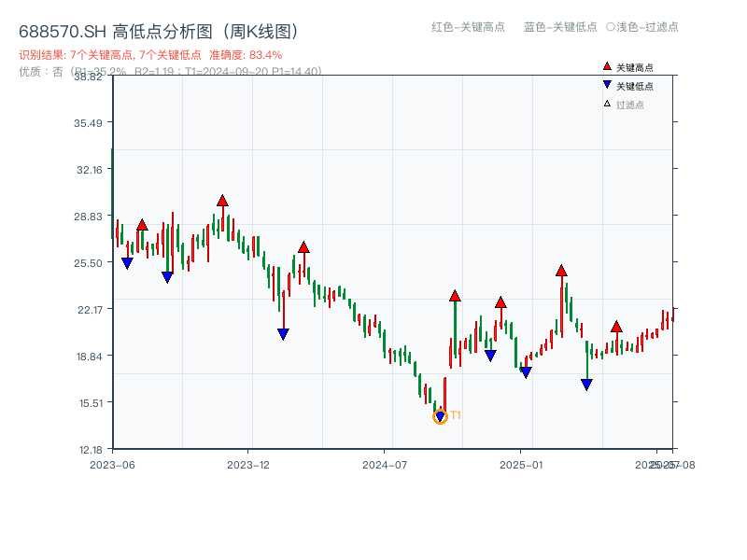Screen dimensions: 747x560
Task: Click the red triangle above the 2025-02 peak
Action: (561, 272)
